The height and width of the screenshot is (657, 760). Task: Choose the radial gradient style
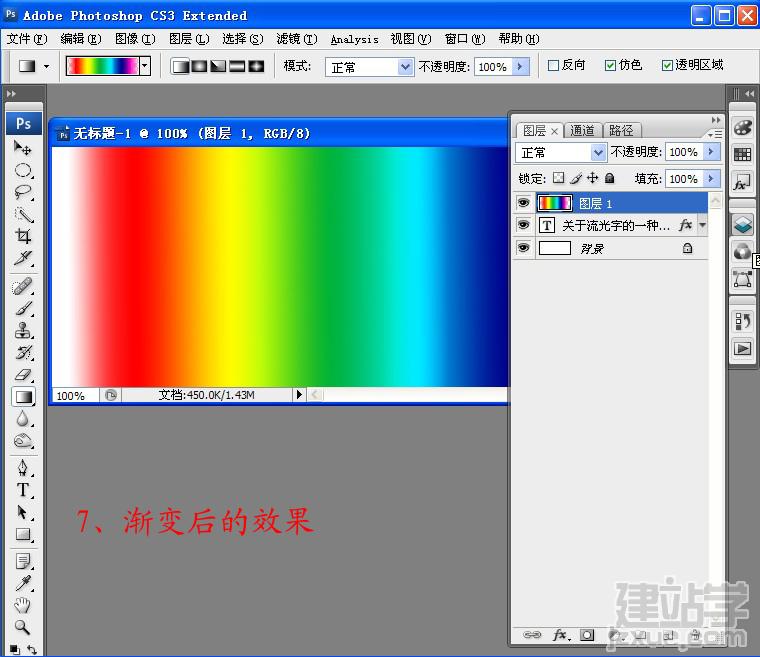pyautogui.click(x=199, y=66)
